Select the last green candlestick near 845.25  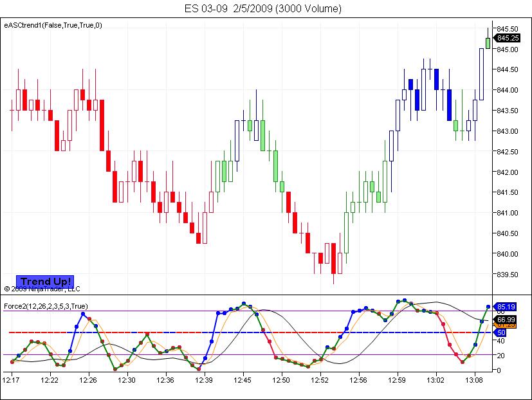pyautogui.click(x=488, y=44)
